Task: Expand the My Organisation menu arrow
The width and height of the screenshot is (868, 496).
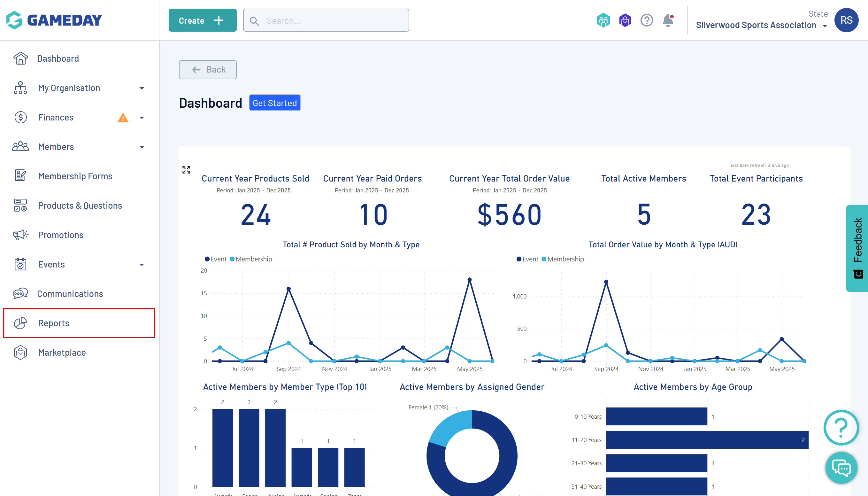Action: (142, 88)
